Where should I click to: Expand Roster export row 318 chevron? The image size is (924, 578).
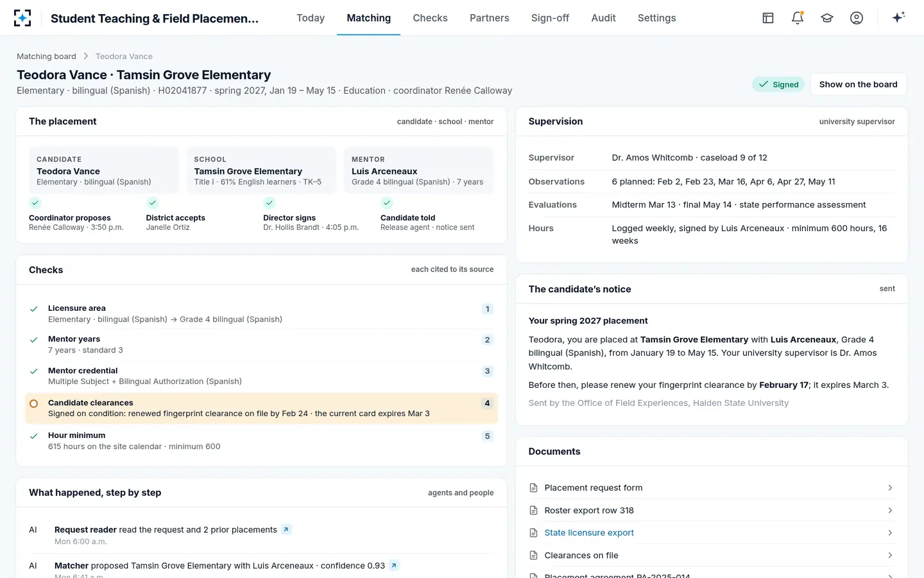coord(890,511)
